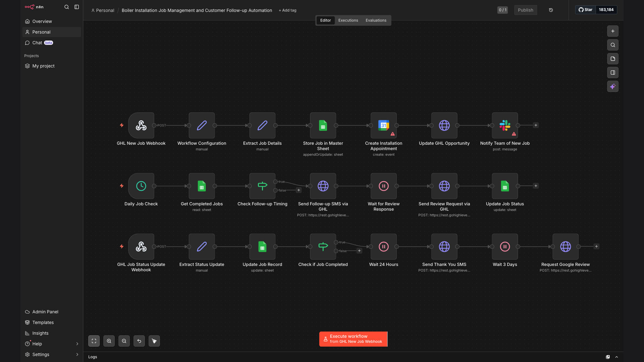Open the Personal breadcrumb link
644x362 pixels.
coord(103,10)
